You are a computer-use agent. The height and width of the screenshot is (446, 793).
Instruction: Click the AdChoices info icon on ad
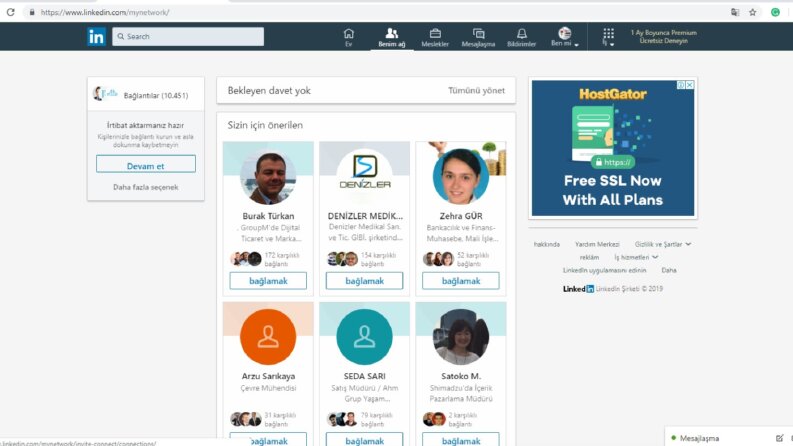[x=681, y=85]
